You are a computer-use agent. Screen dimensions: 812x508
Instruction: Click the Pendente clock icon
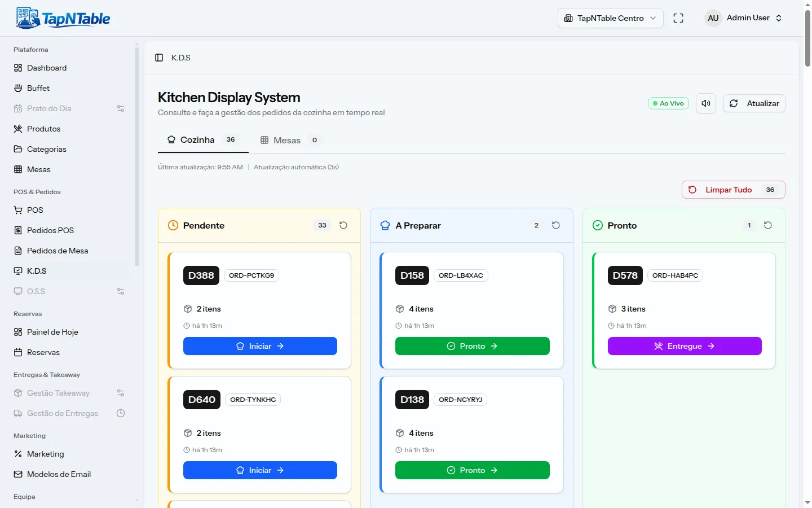173,225
